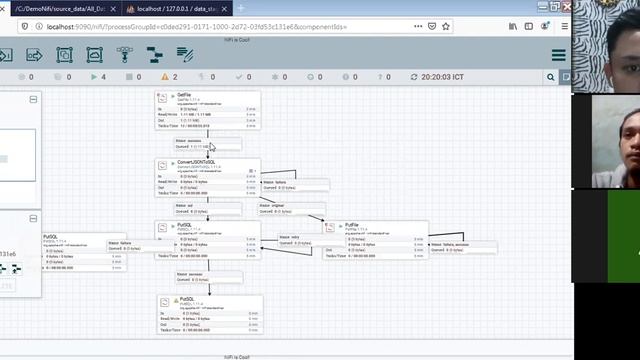The height and width of the screenshot is (360, 640).
Task: Select the Funnel toolbar icon
Action: click(x=124, y=55)
